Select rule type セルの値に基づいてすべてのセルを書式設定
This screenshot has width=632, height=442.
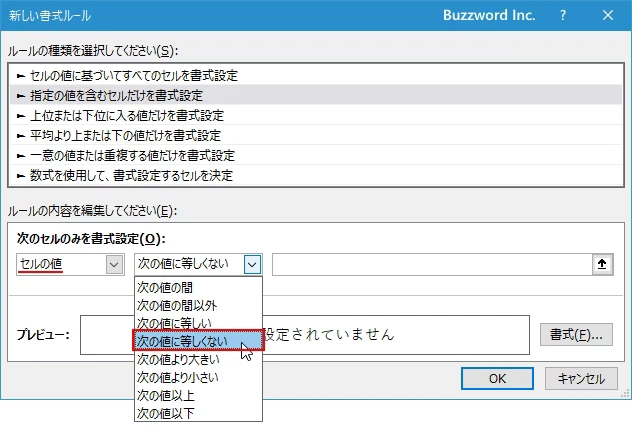coord(316,75)
